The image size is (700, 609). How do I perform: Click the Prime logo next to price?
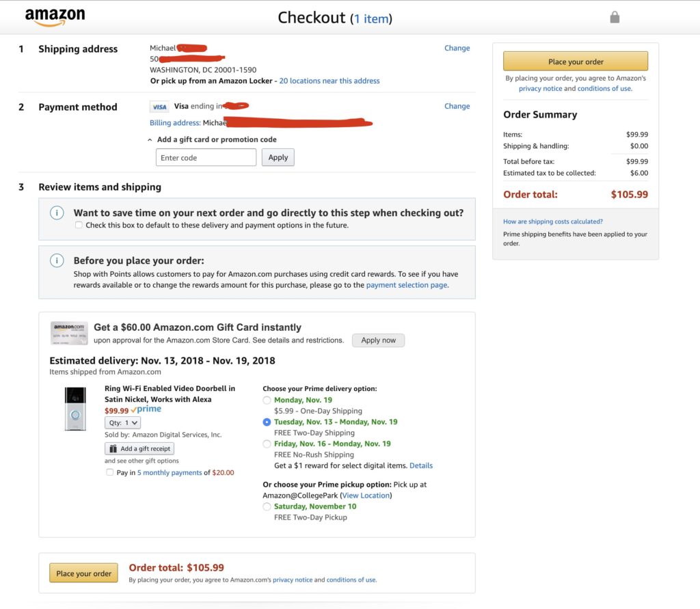pos(149,409)
